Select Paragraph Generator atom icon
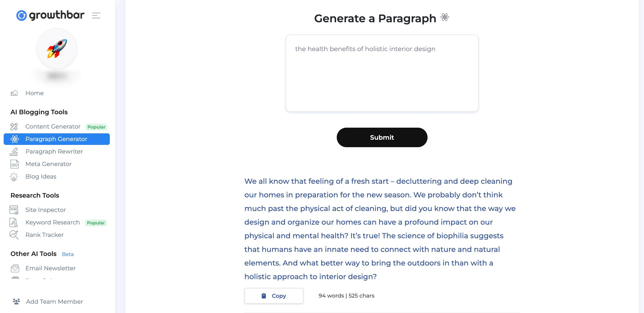Image resolution: width=644 pixels, height=313 pixels. [15, 139]
